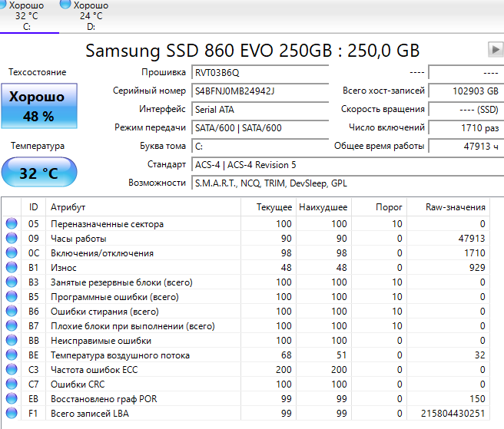Click status icon of attribute F1 row

pos(12,413)
